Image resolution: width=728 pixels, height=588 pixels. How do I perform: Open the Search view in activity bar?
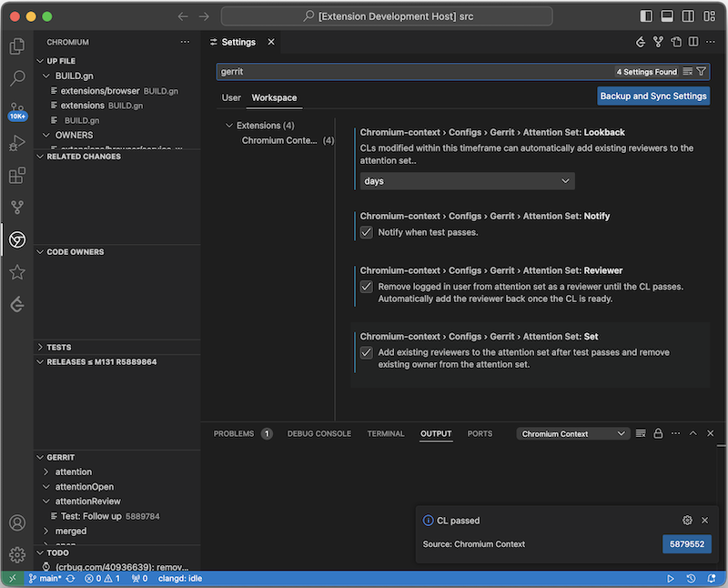pos(17,78)
